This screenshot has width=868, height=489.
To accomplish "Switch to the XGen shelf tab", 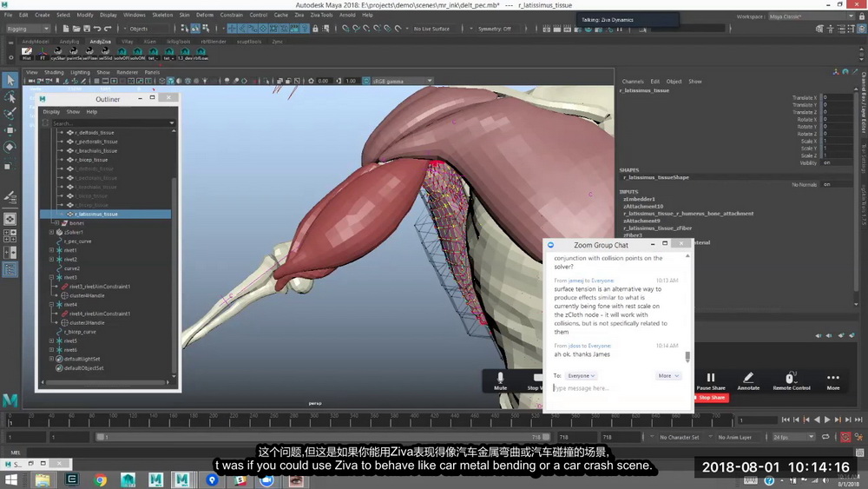I will 149,42.
